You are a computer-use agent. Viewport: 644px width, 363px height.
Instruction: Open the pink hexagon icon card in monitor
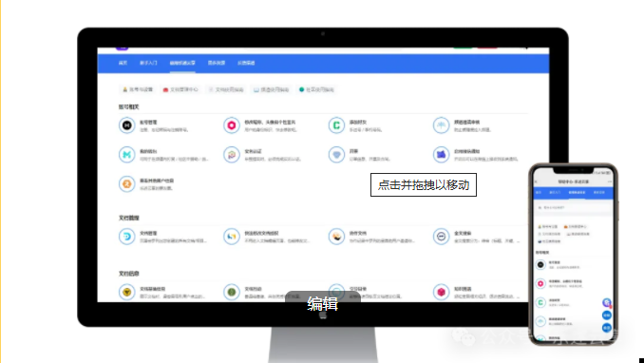point(232,125)
